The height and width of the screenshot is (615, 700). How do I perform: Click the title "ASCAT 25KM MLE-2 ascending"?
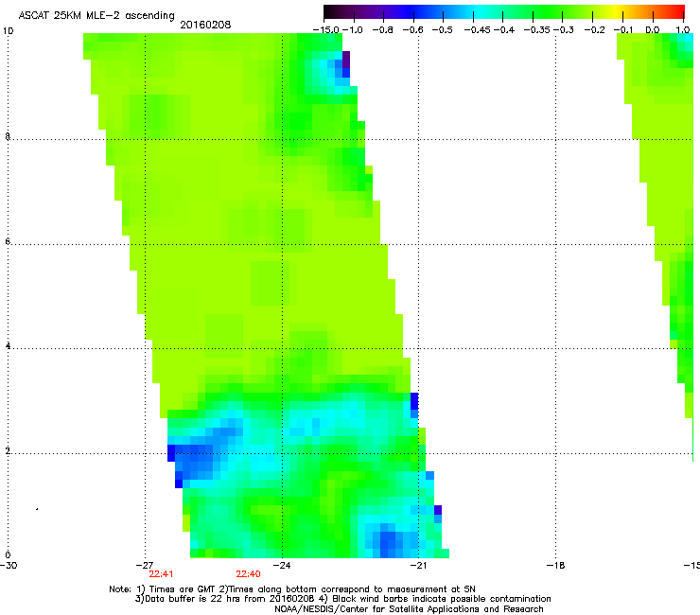(96, 15)
